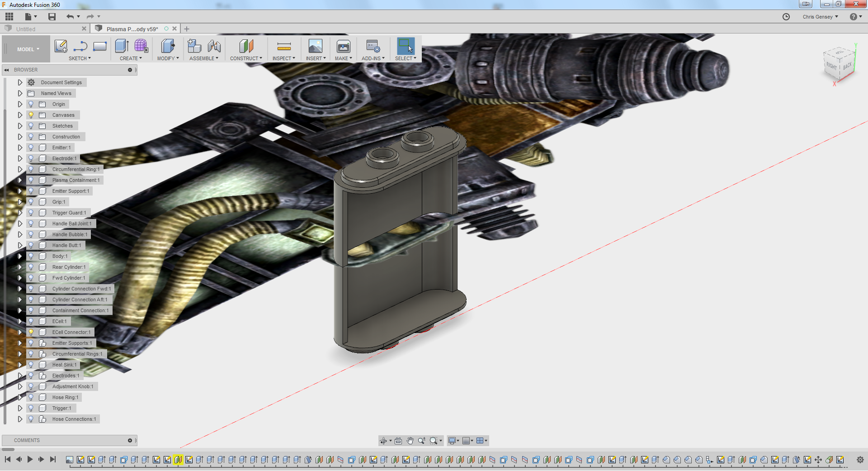Image resolution: width=868 pixels, height=471 pixels.
Task: Toggle the Body:1 lightbulb visibility
Action: (x=31, y=256)
